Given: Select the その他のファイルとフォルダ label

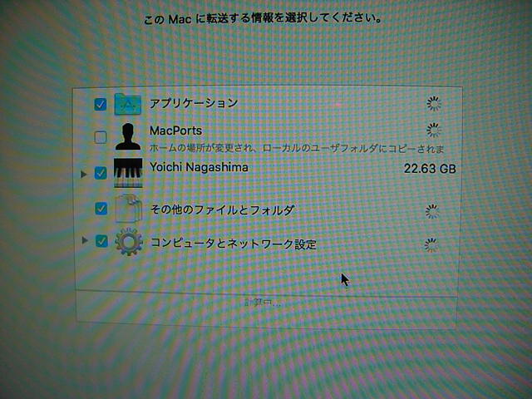Looking at the screenshot, I should click(x=222, y=210).
